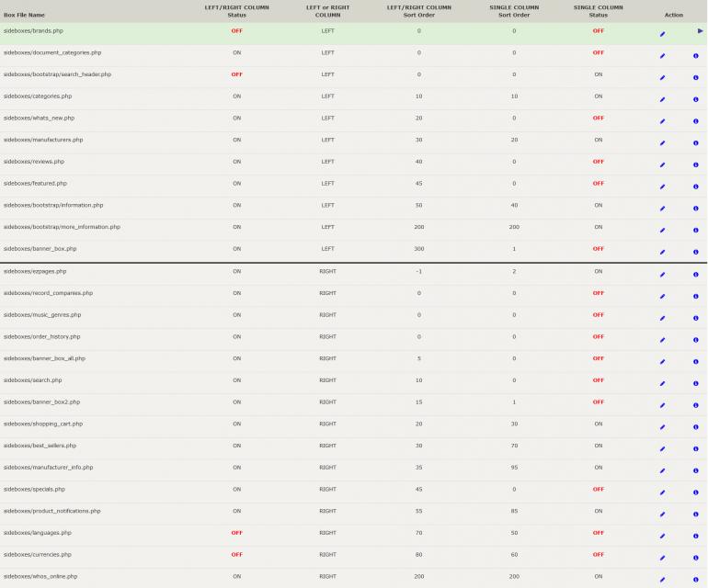This screenshot has width=708, height=588.
Task: Open info icon for specials.php
Action: point(696,492)
